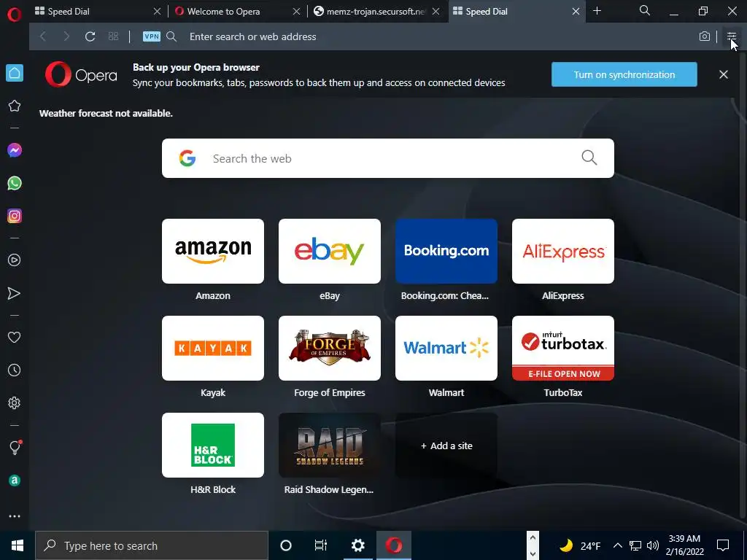Go forward with the forward arrow

(66, 36)
